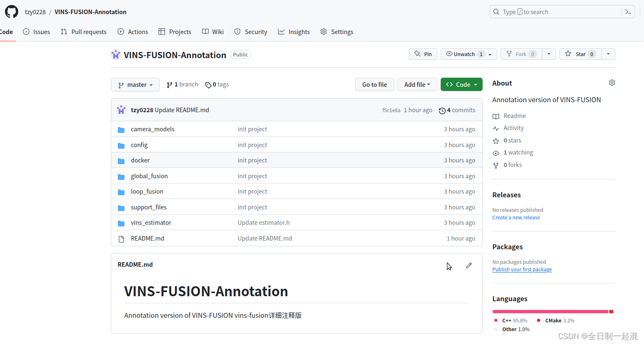Click the tzy0228 owner link in breadcrumb
Screen dimensions: 644x344
tap(35, 12)
